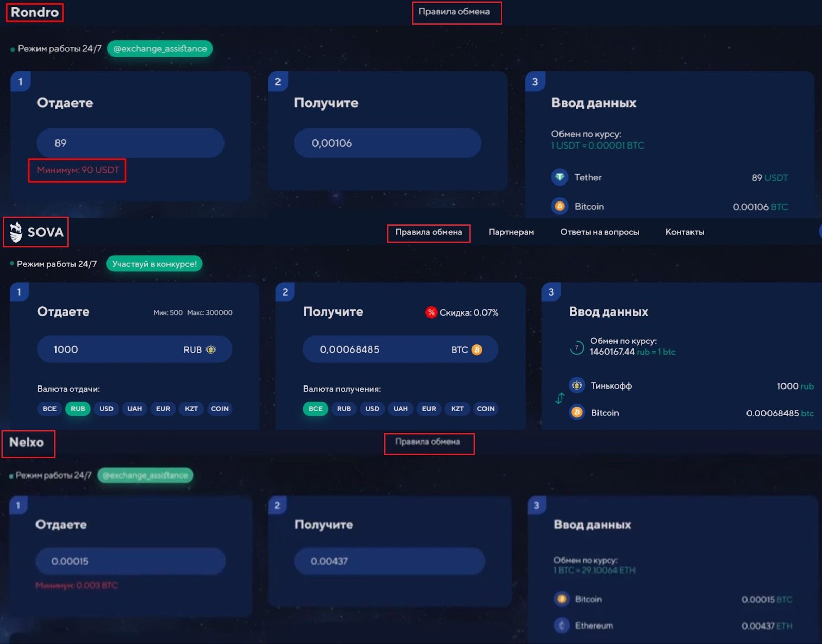Viewport: 822px width, 644px height.
Task: Open the Контакты menu item
Action: [x=685, y=232]
